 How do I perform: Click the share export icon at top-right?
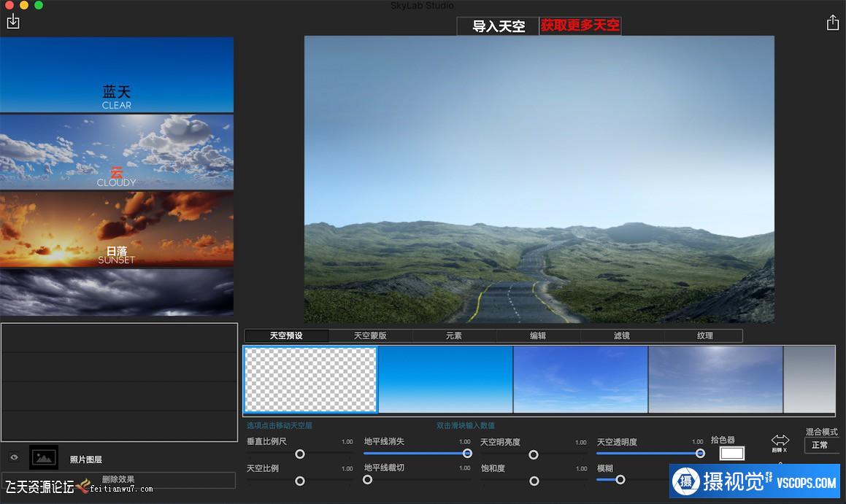(x=832, y=23)
